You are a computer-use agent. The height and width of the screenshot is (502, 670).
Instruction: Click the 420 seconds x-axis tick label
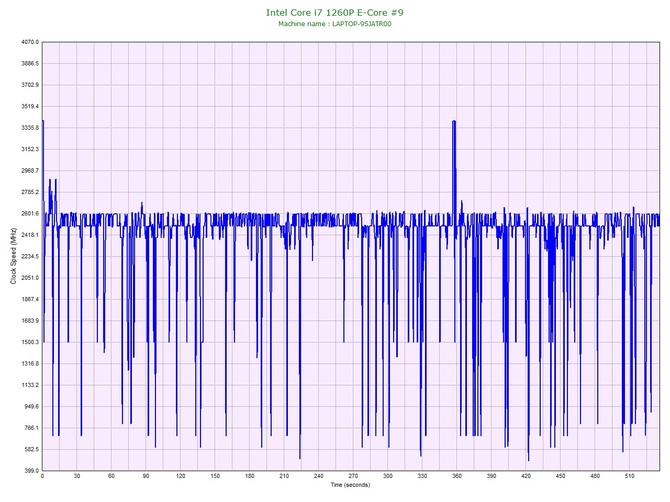click(x=526, y=476)
